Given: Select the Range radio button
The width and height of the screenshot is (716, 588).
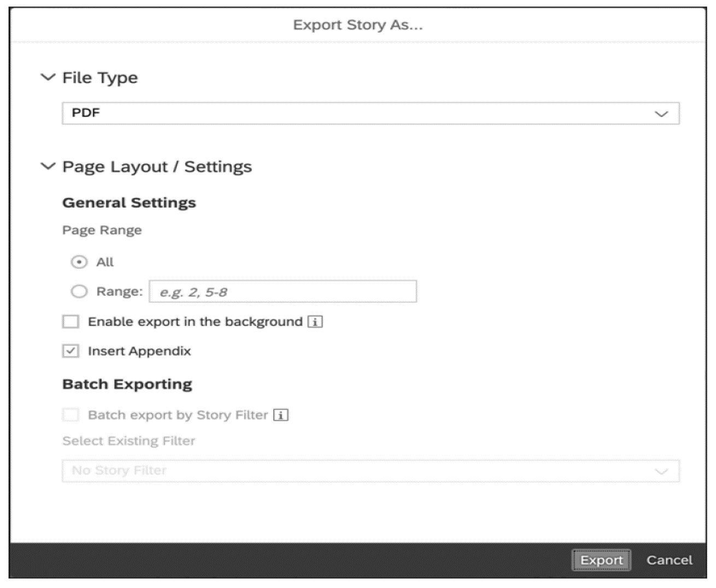Looking at the screenshot, I should coord(78,291).
